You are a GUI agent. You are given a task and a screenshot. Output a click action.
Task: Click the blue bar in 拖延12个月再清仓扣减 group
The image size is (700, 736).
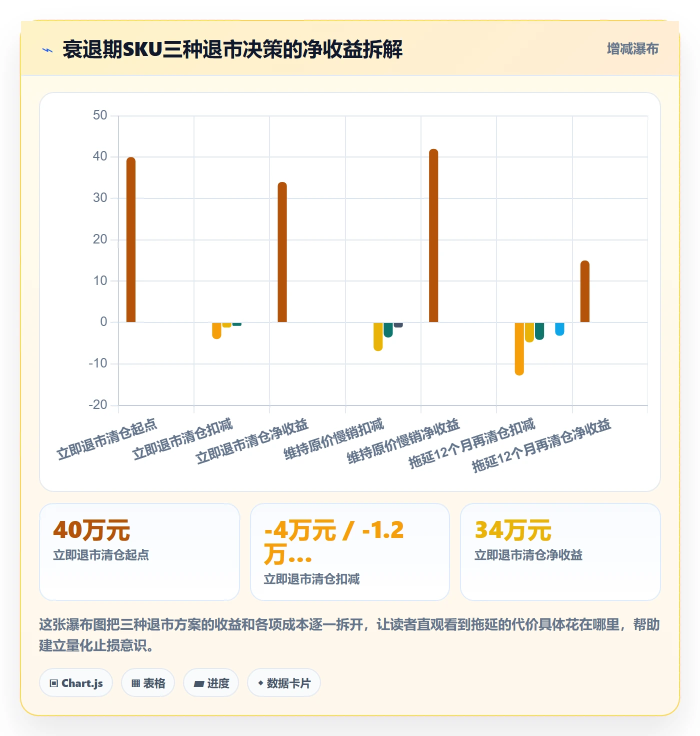coord(560,329)
